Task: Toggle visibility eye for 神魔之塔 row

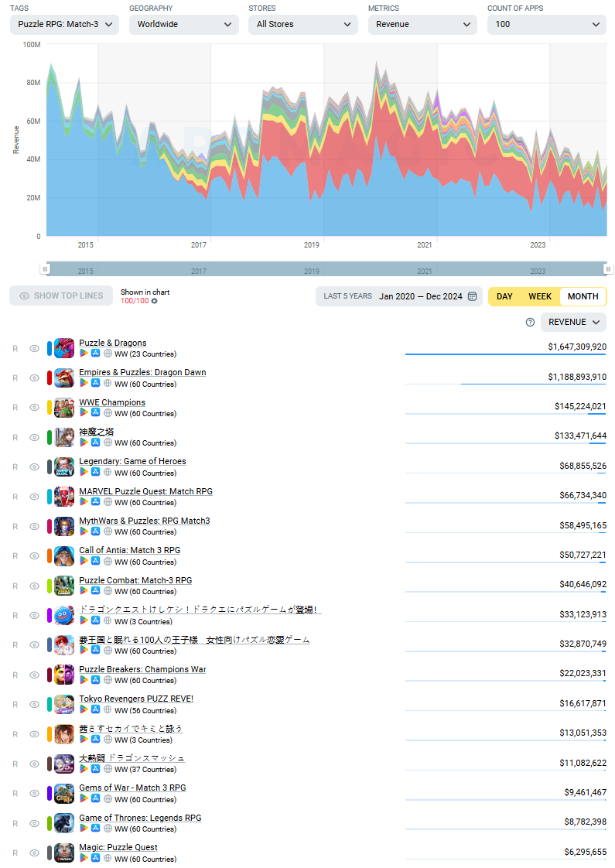Action: (x=34, y=437)
